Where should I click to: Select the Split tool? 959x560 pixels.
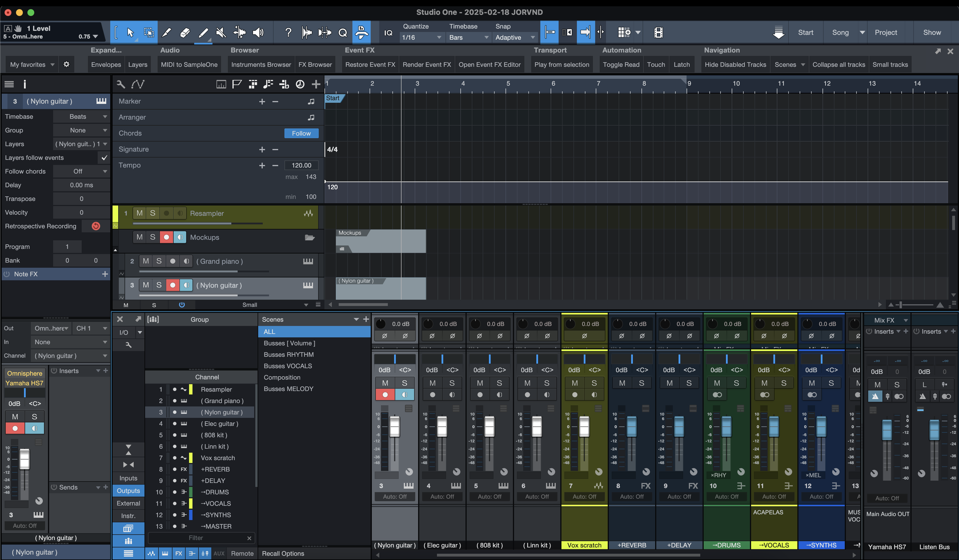(x=167, y=32)
